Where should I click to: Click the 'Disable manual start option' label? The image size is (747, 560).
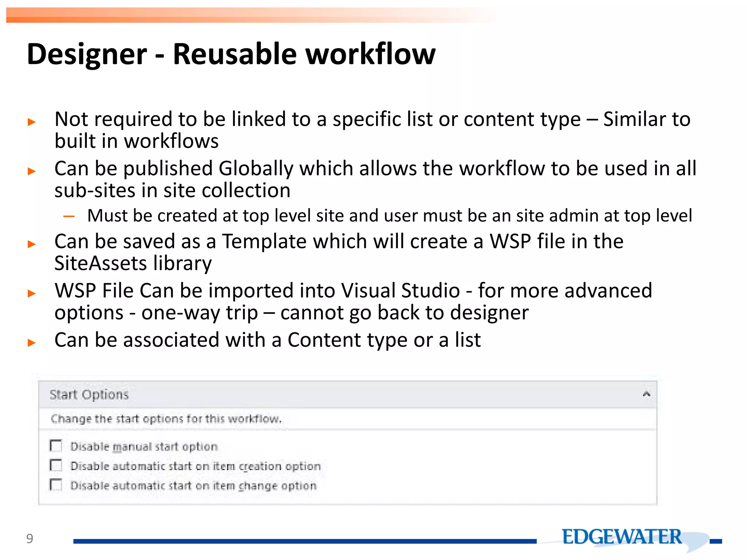pyautogui.click(x=144, y=447)
